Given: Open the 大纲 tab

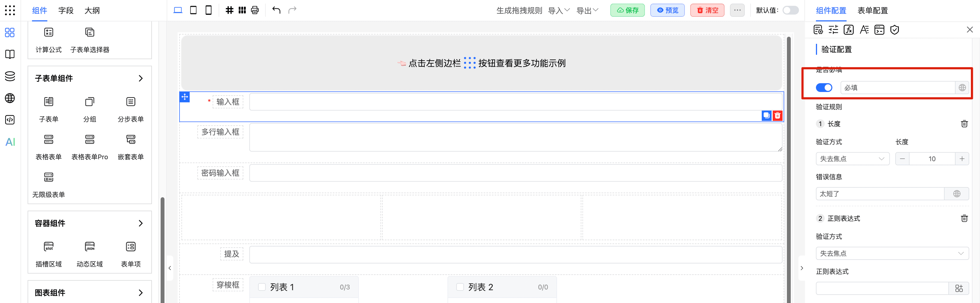Looking at the screenshot, I should (92, 11).
